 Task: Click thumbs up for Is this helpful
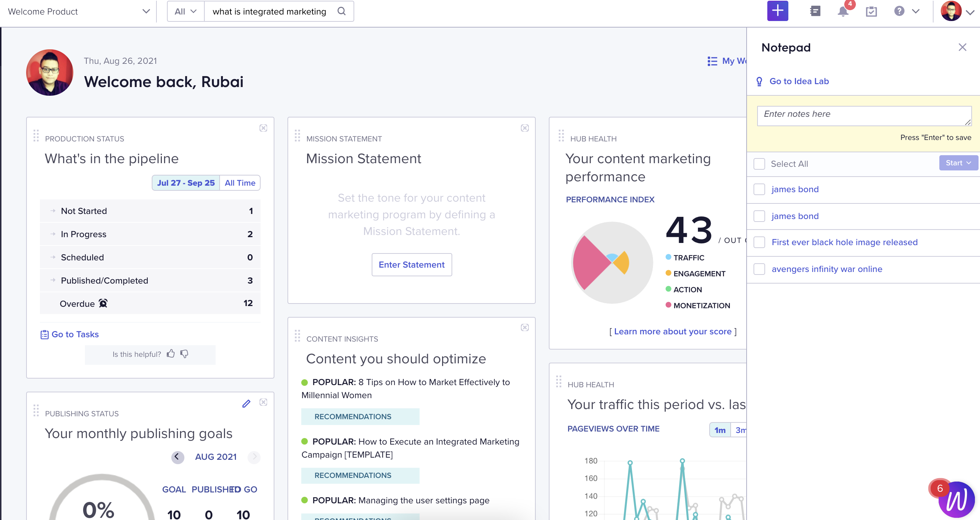(171, 354)
